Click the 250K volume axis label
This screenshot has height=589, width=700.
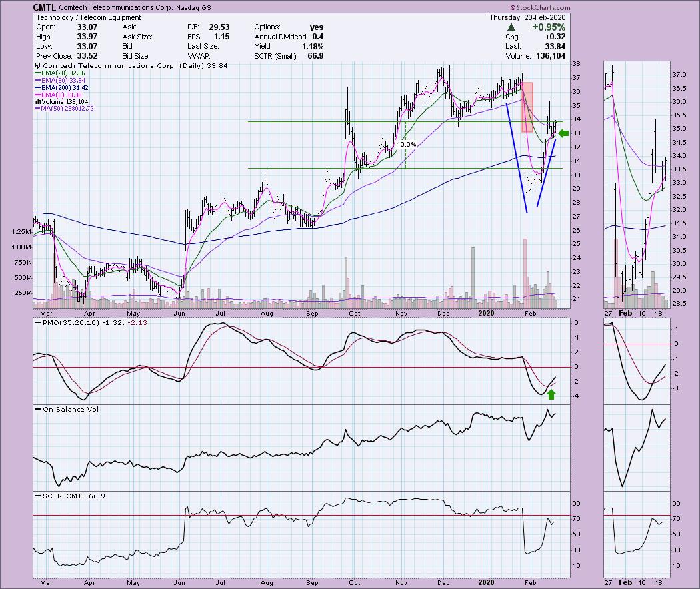(x=23, y=293)
